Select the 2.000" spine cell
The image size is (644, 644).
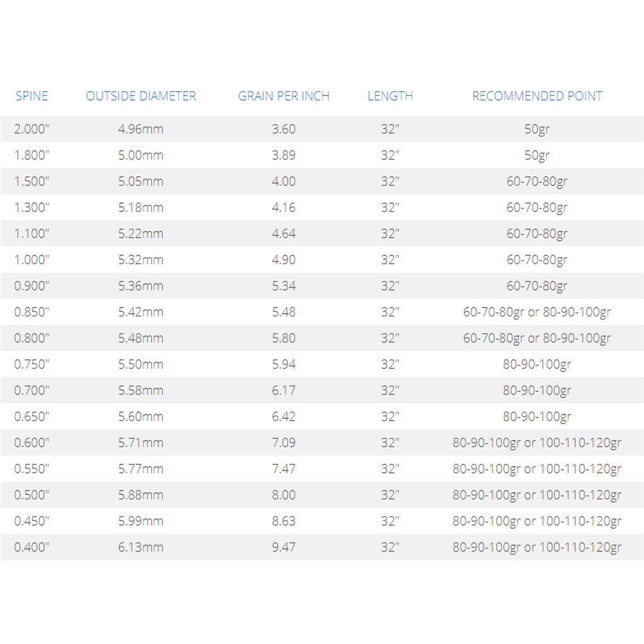point(31,129)
